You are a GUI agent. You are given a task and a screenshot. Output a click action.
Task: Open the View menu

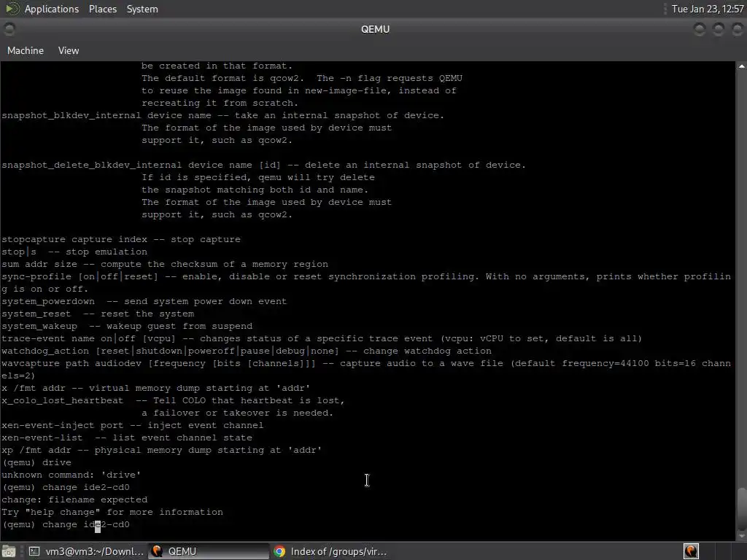tap(69, 50)
